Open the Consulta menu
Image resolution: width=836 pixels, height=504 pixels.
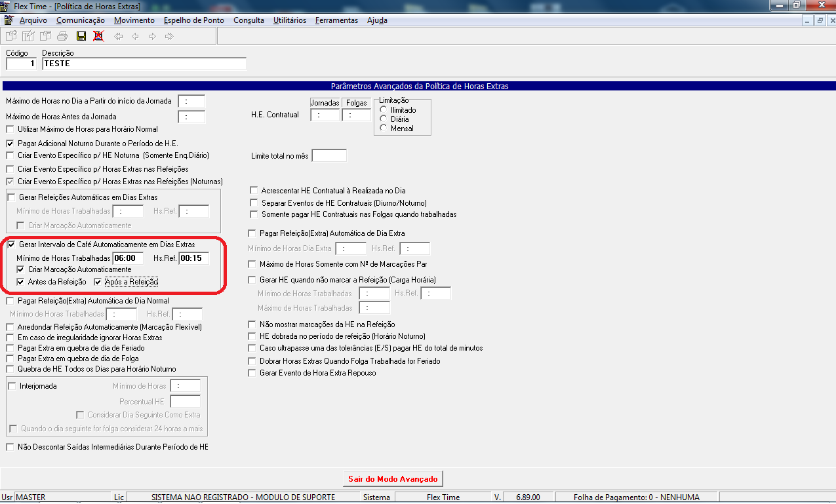[x=249, y=20]
